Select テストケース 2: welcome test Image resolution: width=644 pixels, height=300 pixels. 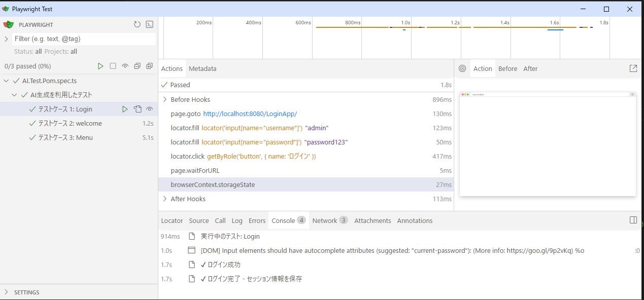tap(79, 123)
